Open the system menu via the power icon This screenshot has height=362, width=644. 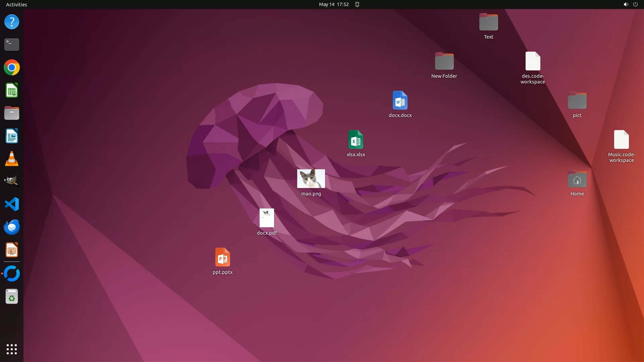coord(635,4)
